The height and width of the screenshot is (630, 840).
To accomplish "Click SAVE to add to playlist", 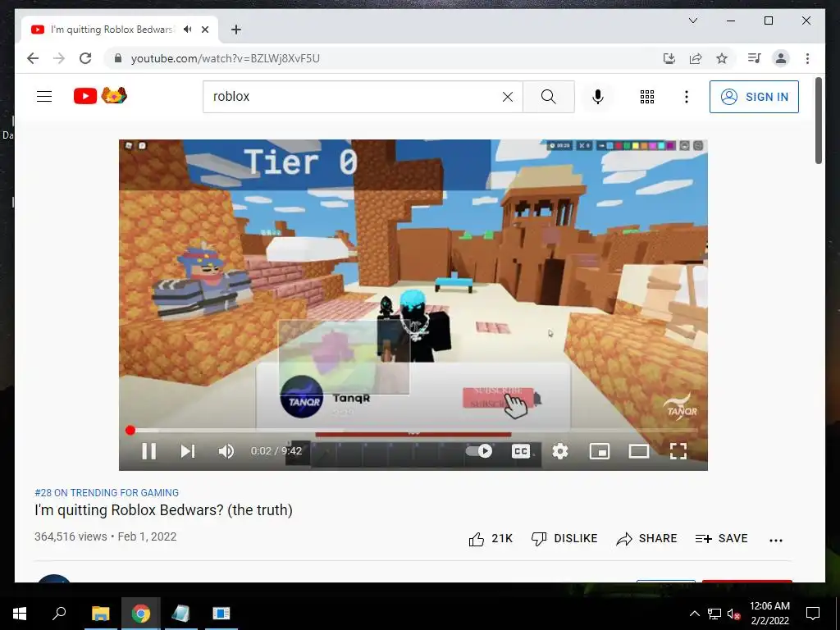I will point(721,538).
